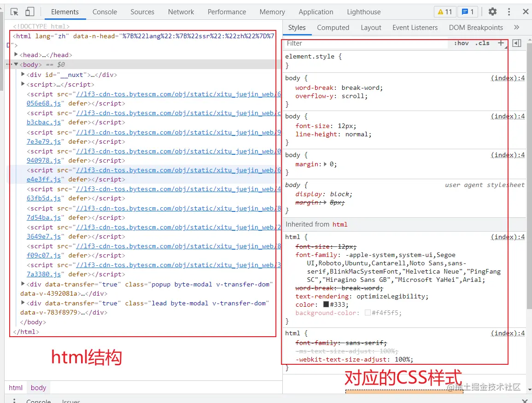This screenshot has width=532, height=403.
Task: Open the 7e3e79.js script link
Action: 44,142
